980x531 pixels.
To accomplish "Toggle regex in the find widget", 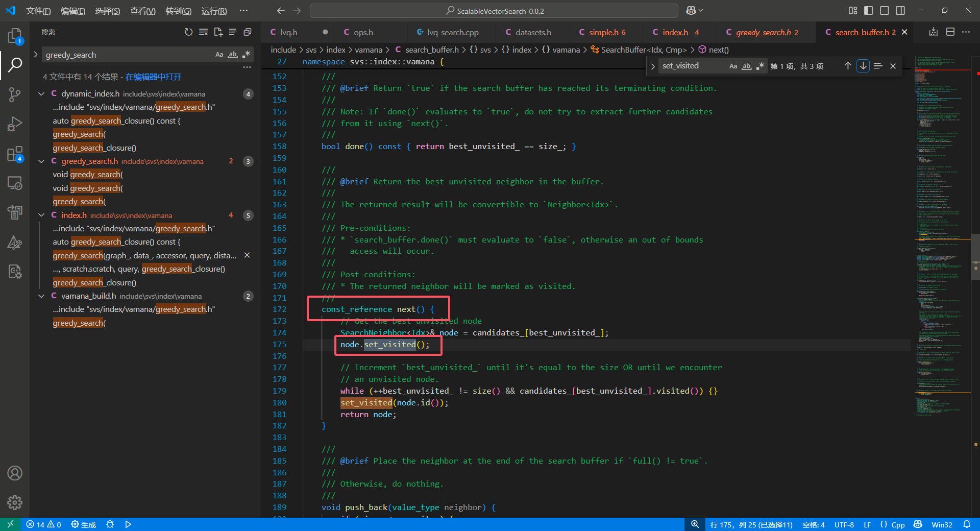I will [x=760, y=66].
